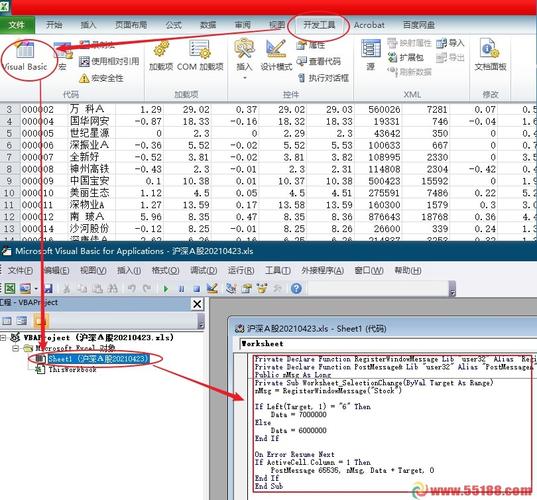Open VBA editor Debug (调试D) menu
Viewport: 537px width, 500px height.
coord(203,271)
